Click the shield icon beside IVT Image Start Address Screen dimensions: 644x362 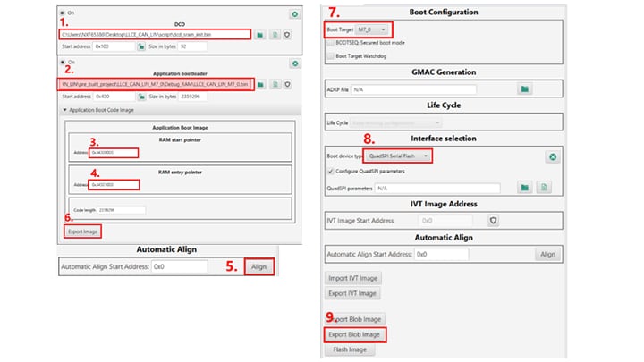(493, 220)
